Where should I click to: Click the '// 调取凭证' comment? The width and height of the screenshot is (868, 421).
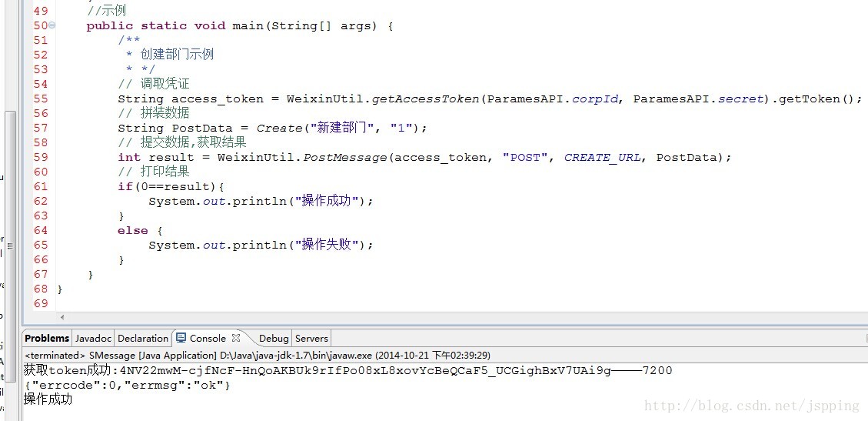coord(153,84)
